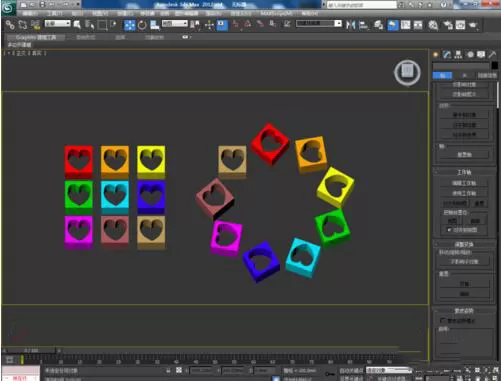Switch to the Motion command panel tab
The width and height of the screenshot is (501, 381).
[x=470, y=55]
